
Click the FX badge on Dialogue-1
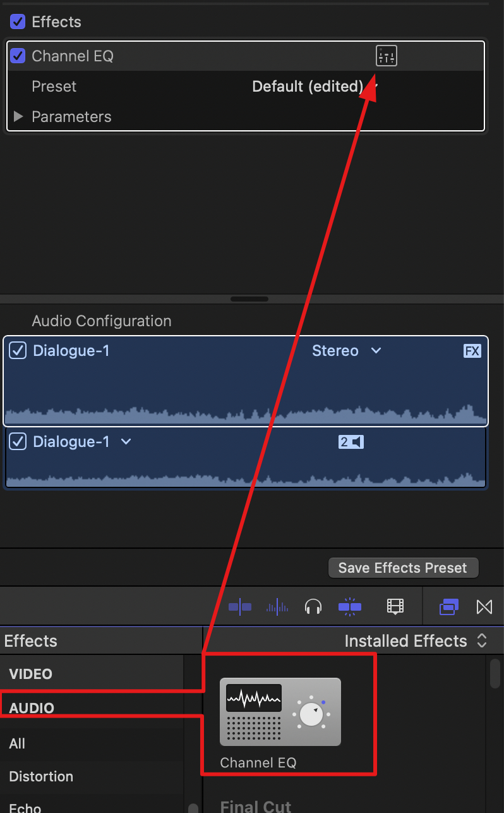[472, 351]
